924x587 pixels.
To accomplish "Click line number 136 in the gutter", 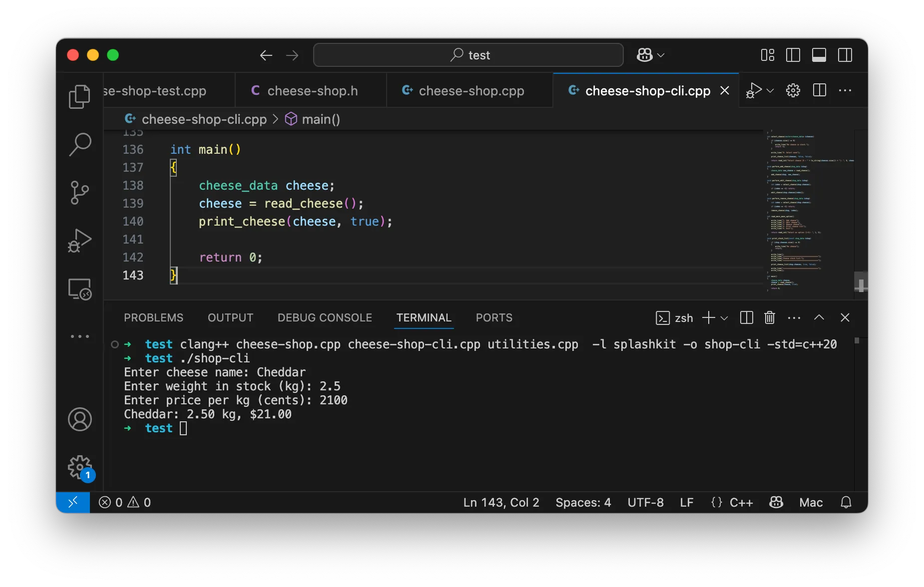I will pyautogui.click(x=133, y=150).
